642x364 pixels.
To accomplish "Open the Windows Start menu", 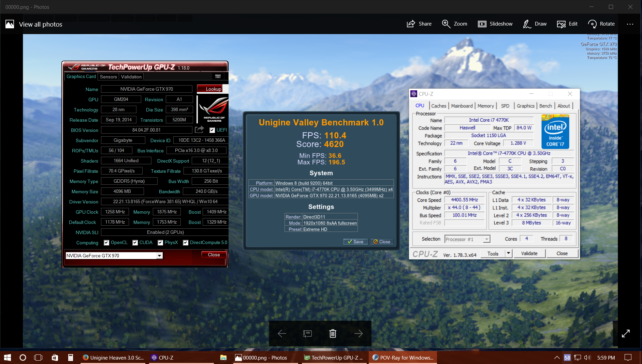I will [8, 358].
